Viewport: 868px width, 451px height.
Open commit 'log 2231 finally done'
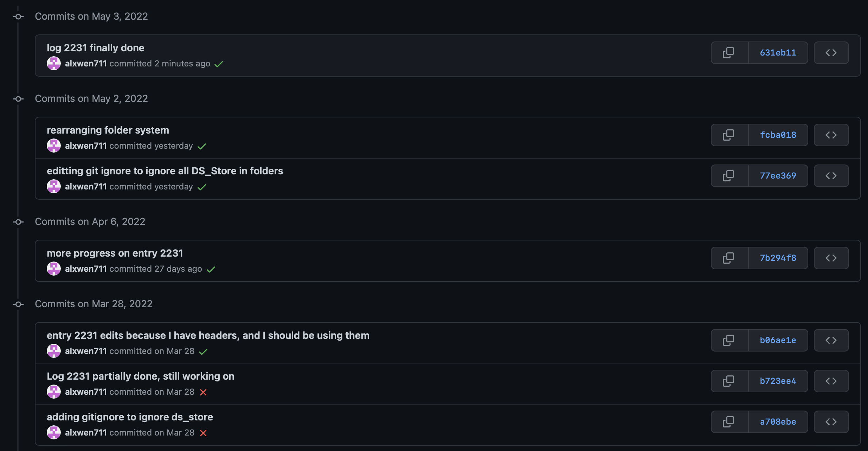[x=96, y=48]
